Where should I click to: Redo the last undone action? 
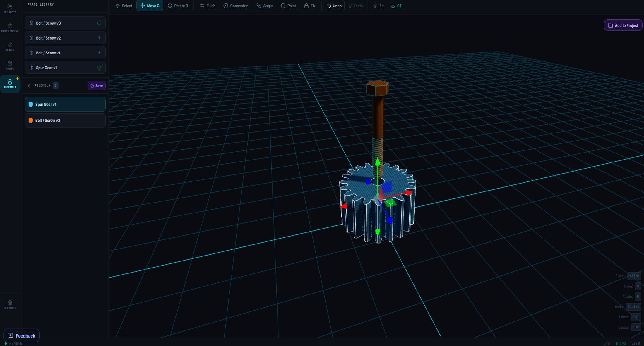point(355,6)
